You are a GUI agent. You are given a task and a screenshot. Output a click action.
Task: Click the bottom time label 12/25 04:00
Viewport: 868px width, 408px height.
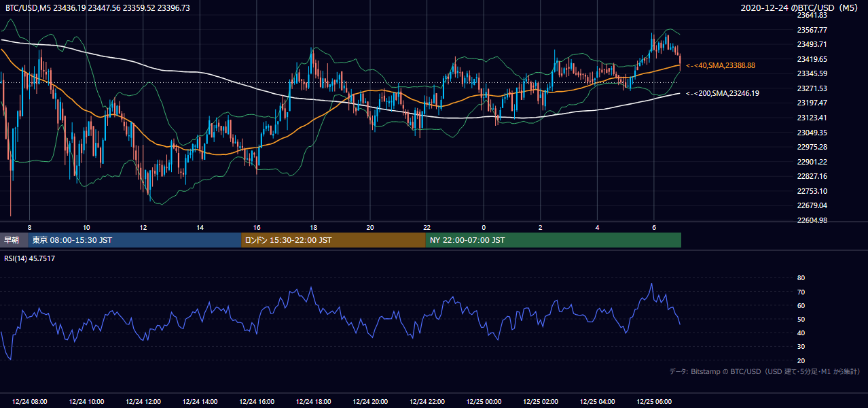597,402
